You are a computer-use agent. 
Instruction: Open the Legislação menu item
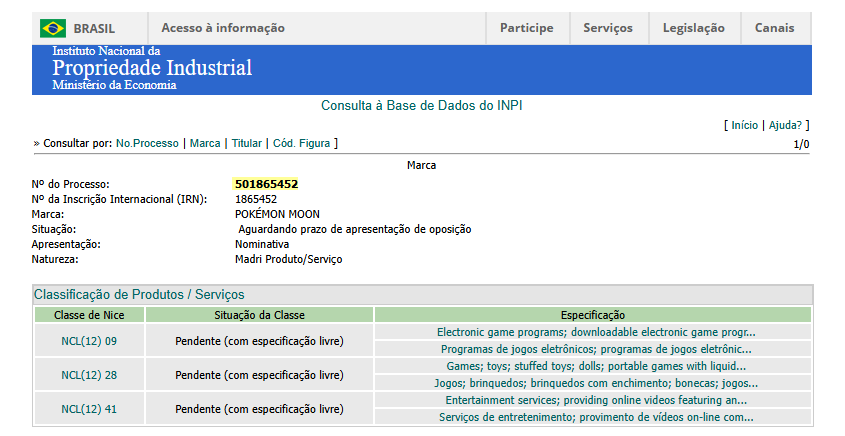pyautogui.click(x=694, y=28)
